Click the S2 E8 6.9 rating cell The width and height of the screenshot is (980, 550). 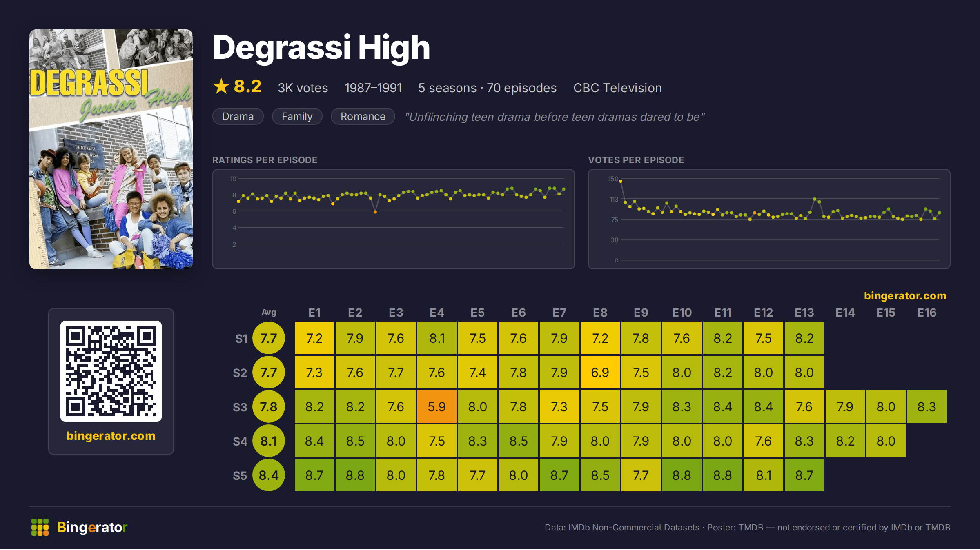pos(600,373)
